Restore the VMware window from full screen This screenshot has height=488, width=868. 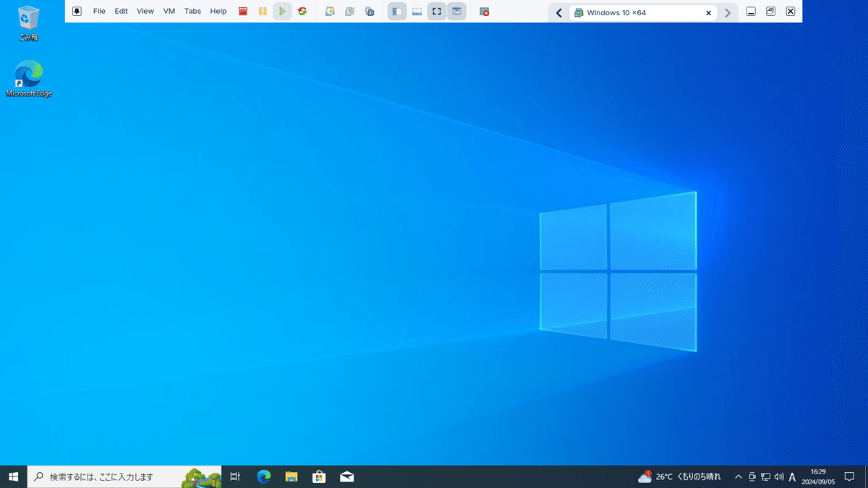pyautogui.click(x=771, y=12)
